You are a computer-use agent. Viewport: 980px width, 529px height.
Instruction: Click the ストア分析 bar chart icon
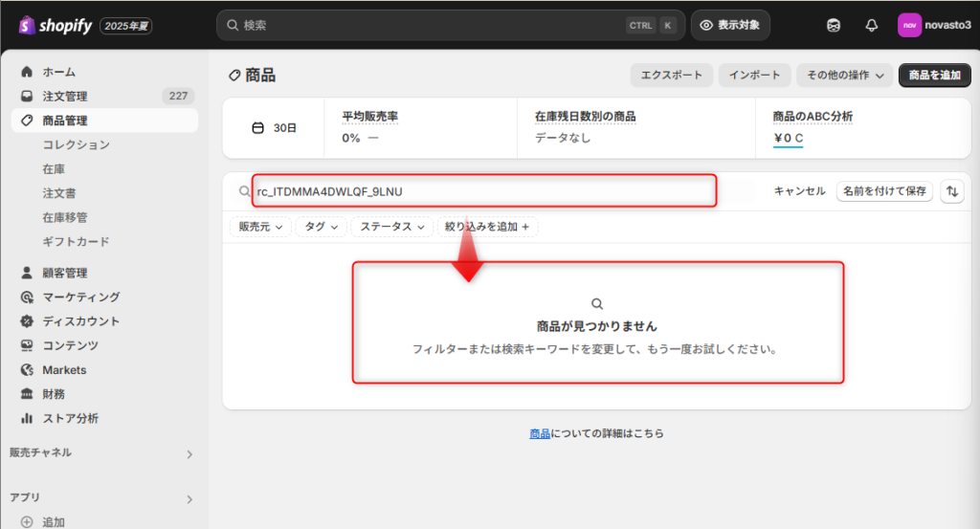pyautogui.click(x=27, y=418)
